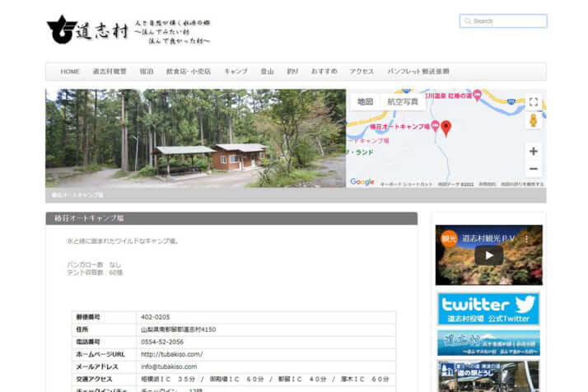Zoom out on the map
The image size is (588, 392).
533,169
